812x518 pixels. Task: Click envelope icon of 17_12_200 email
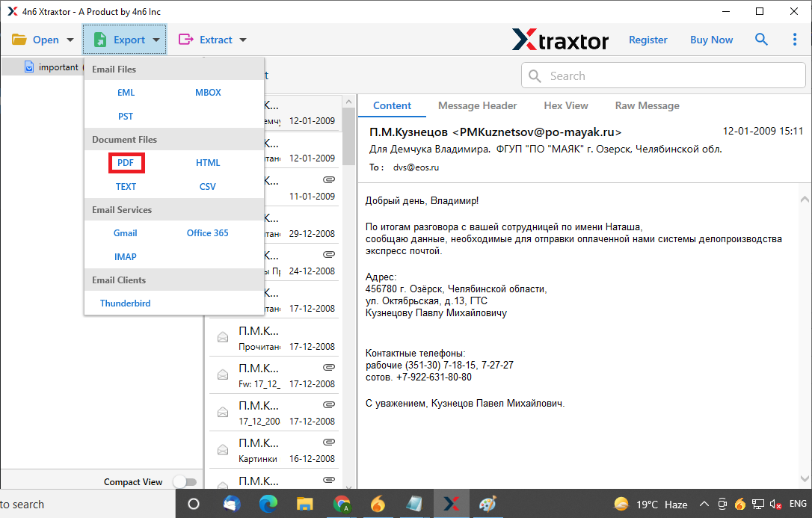223,412
